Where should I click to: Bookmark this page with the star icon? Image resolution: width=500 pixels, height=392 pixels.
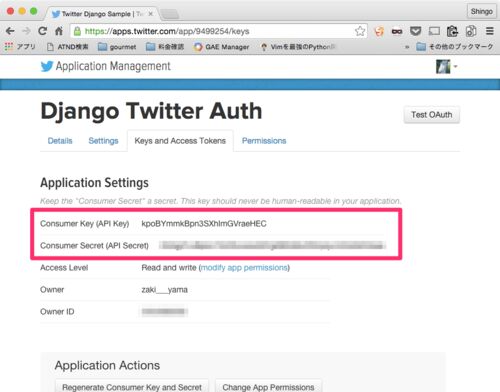360,31
